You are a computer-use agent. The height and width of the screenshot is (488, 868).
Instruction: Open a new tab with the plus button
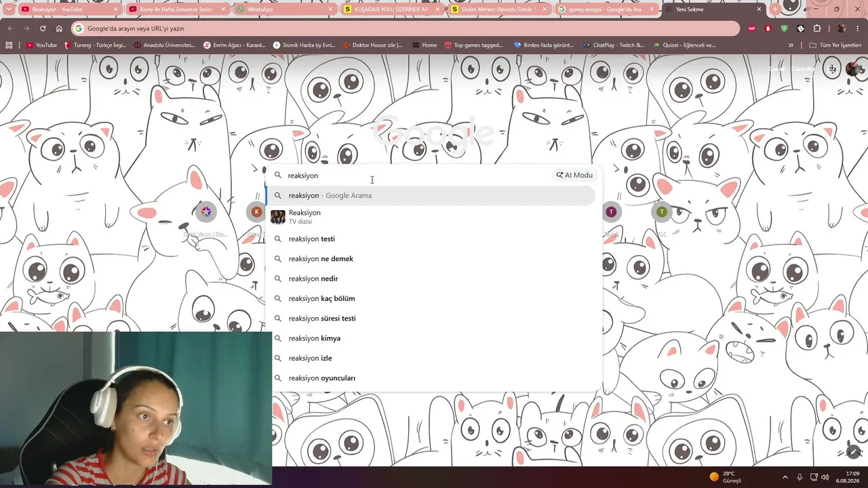click(776, 9)
